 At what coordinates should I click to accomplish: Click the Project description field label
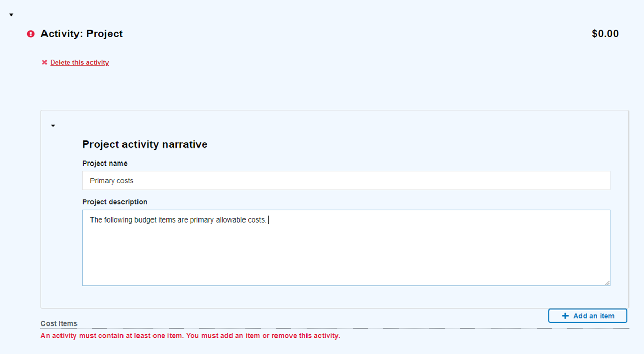pyautogui.click(x=115, y=202)
